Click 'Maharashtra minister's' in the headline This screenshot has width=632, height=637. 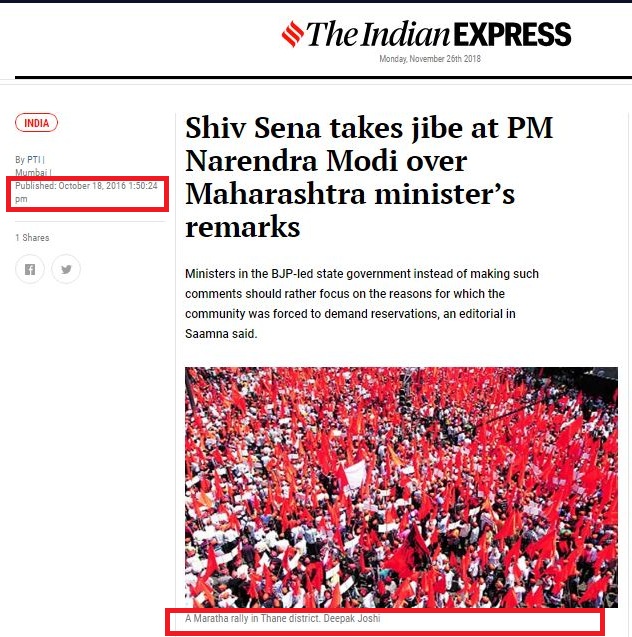point(350,194)
